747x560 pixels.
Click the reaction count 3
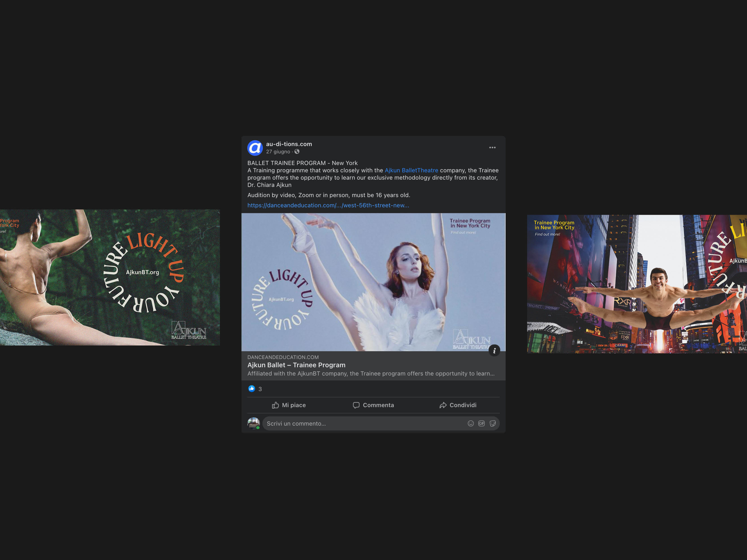click(x=260, y=389)
